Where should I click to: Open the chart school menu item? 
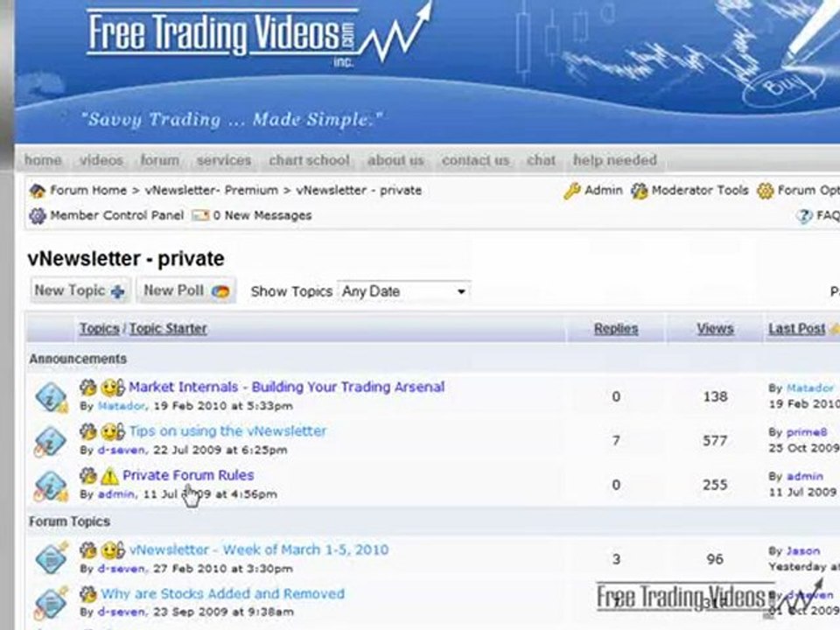click(309, 160)
